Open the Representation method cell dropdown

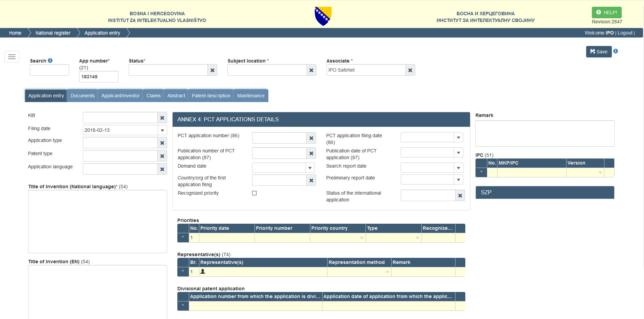tap(387, 272)
